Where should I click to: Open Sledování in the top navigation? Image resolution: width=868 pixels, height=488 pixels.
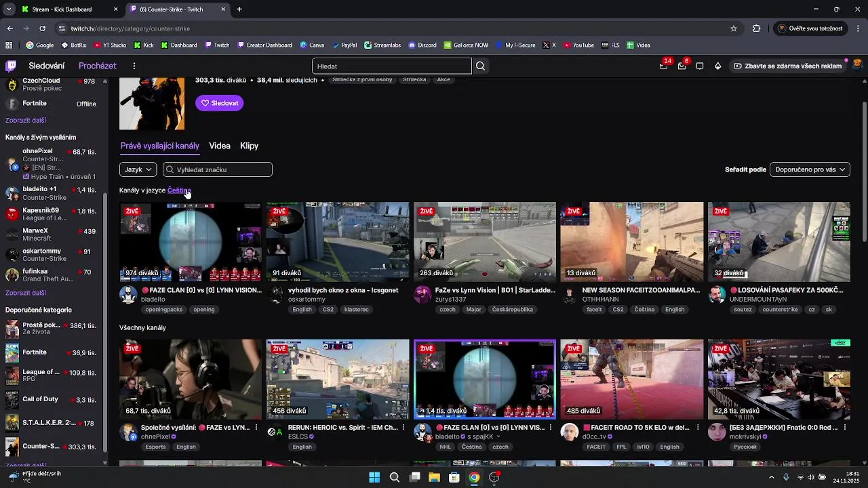47,66
